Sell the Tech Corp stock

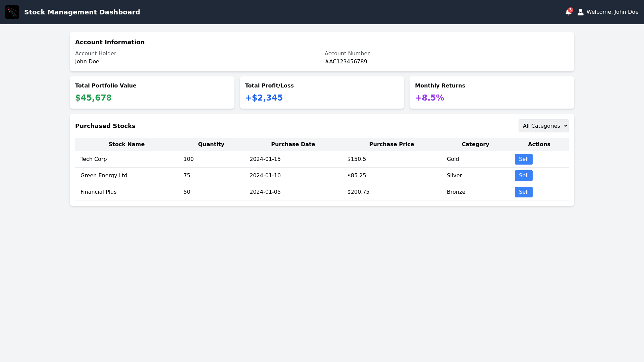523,159
